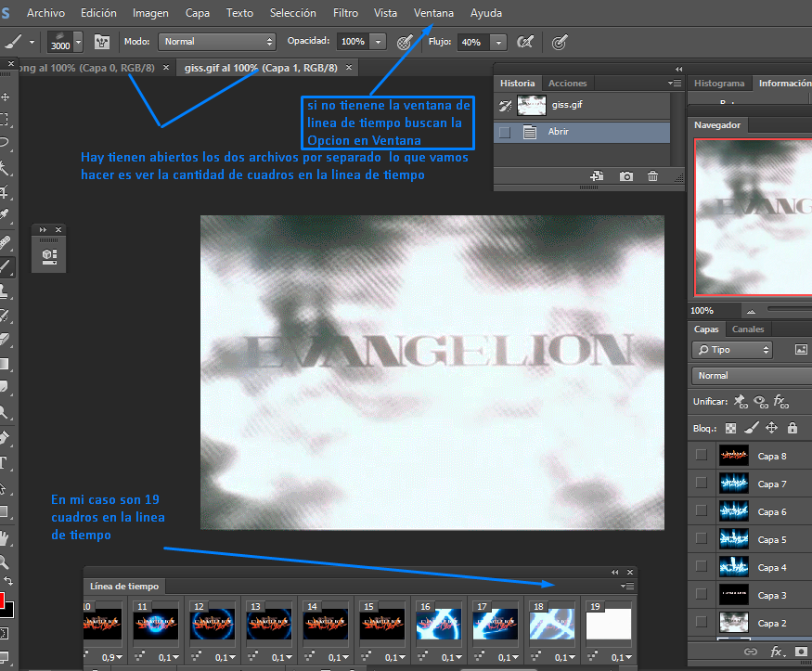This screenshot has width=812, height=671.
Task: Toggle pressure for size icon
Action: [560, 42]
